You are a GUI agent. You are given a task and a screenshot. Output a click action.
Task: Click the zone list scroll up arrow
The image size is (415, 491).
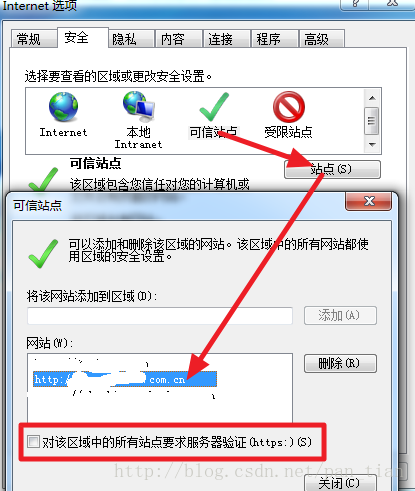pos(372,98)
